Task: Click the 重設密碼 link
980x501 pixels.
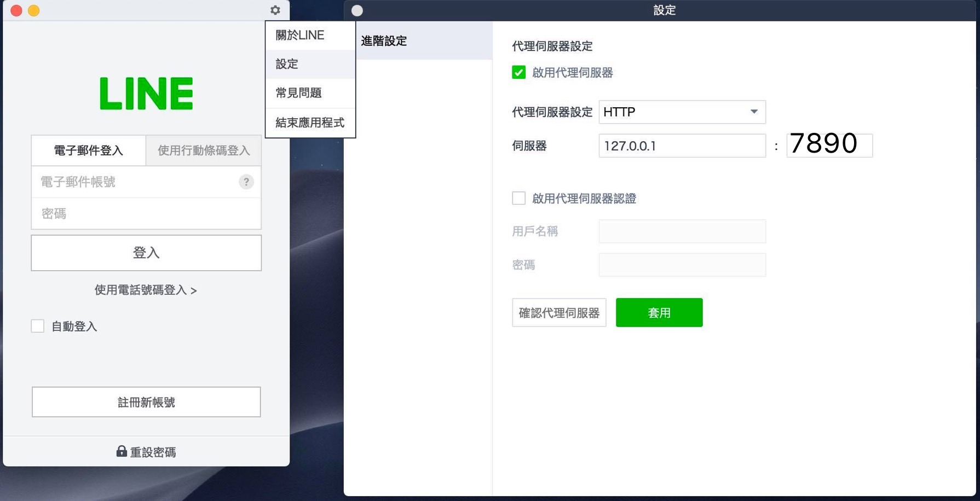Action: coord(153,452)
